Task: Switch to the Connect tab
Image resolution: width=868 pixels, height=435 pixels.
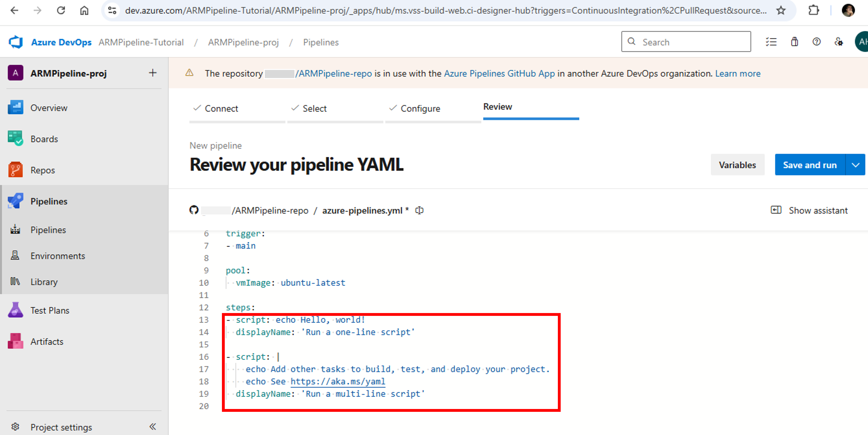Action: [x=222, y=108]
